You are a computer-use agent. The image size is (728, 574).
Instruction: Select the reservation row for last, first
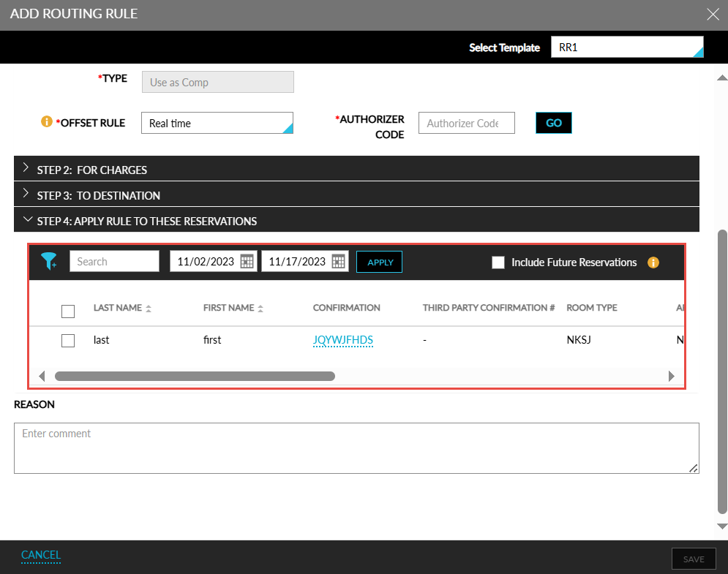[68, 340]
